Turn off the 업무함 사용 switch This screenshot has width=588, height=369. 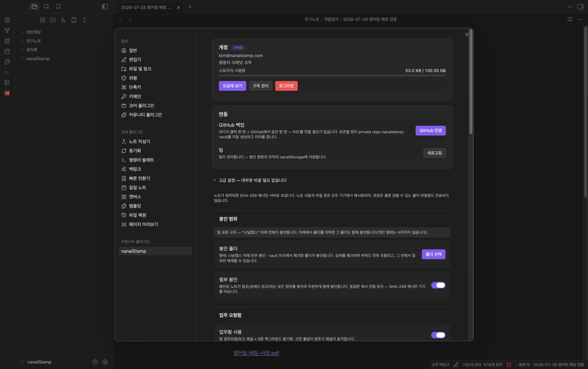pos(438,335)
